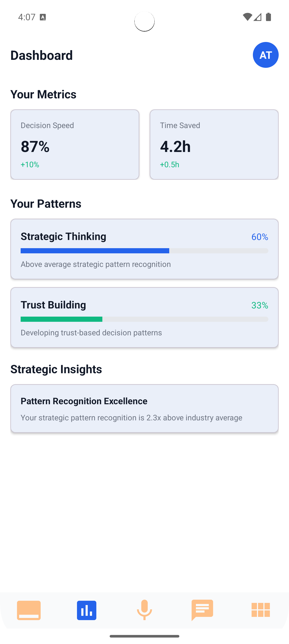Select the microphone voice input icon
This screenshot has width=289, height=644.
point(144,610)
